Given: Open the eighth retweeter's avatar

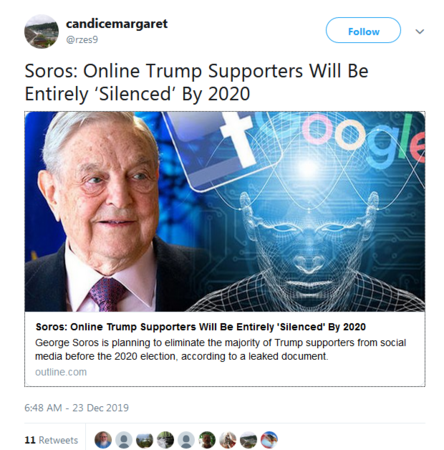Looking at the screenshot, I should coord(249,440).
